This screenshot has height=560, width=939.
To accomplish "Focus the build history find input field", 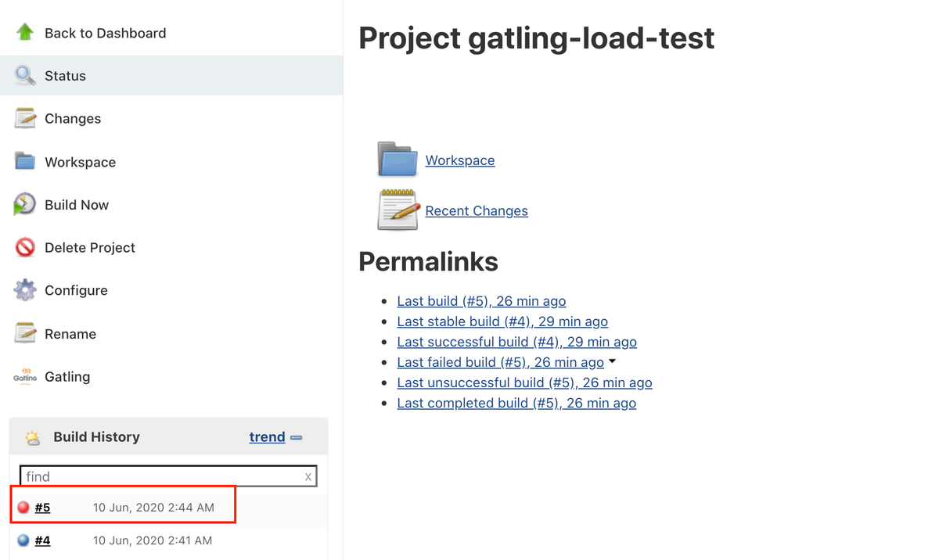I will click(x=168, y=476).
